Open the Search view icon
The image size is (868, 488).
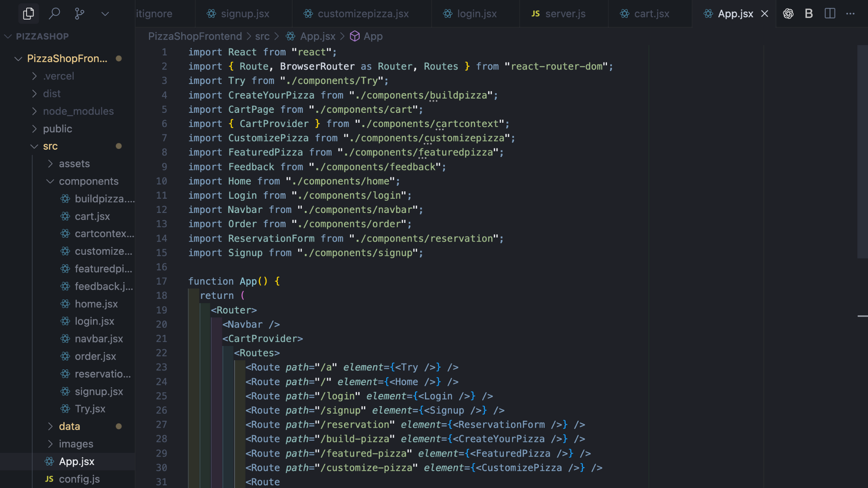point(54,13)
